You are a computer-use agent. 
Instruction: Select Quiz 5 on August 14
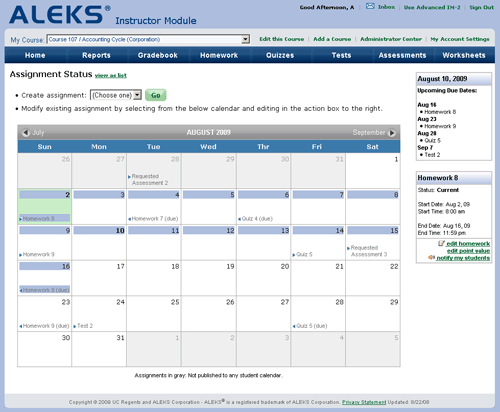pos(302,254)
